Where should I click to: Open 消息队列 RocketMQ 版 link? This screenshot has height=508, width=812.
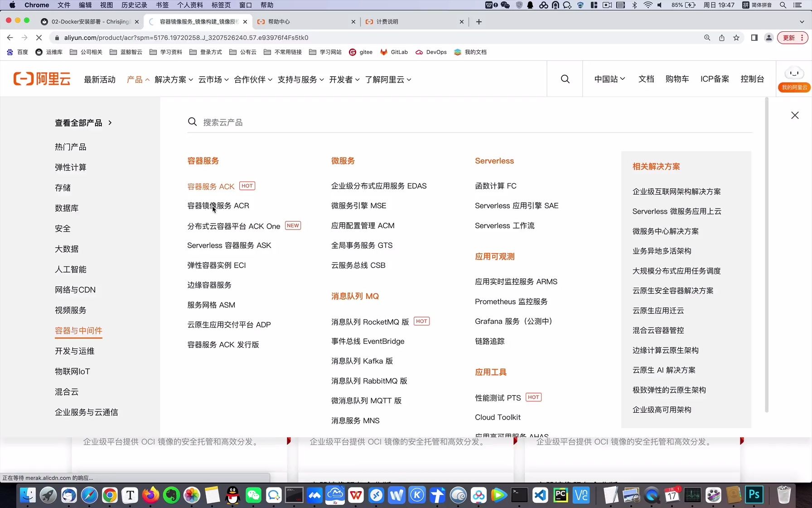tap(370, 322)
